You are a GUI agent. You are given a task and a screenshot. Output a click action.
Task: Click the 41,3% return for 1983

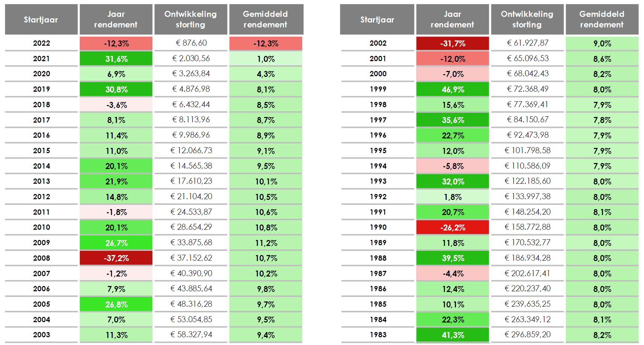(452, 335)
